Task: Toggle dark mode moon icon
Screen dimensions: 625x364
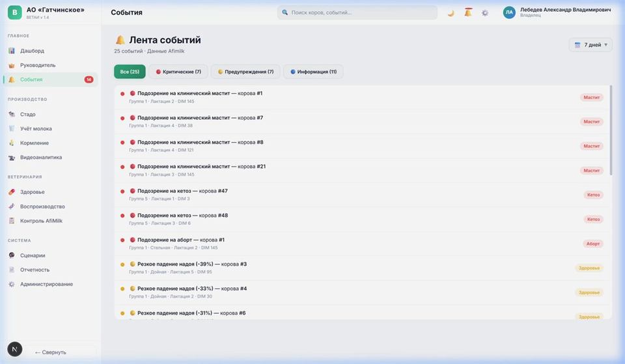Action: pos(451,12)
